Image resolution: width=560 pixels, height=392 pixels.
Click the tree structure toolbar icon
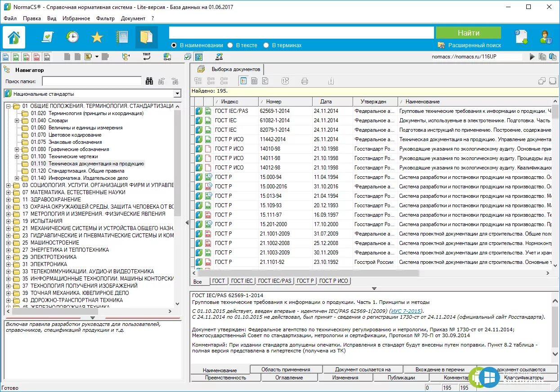tap(126, 57)
